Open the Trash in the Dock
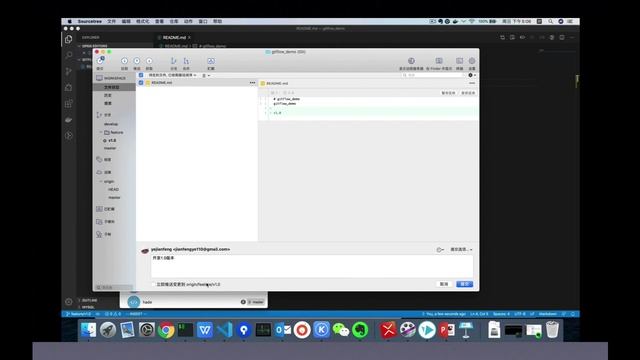This screenshot has width=640, height=360. coord(552,330)
